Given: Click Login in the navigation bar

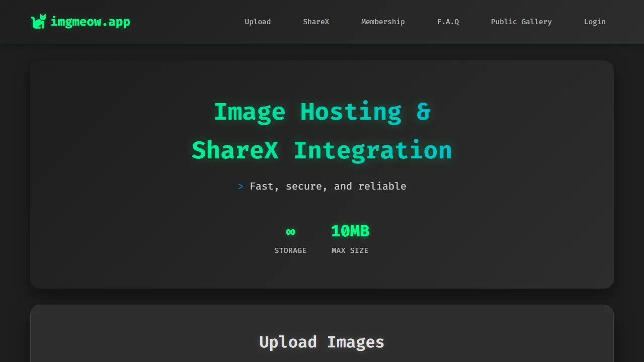Looking at the screenshot, I should (595, 22).
